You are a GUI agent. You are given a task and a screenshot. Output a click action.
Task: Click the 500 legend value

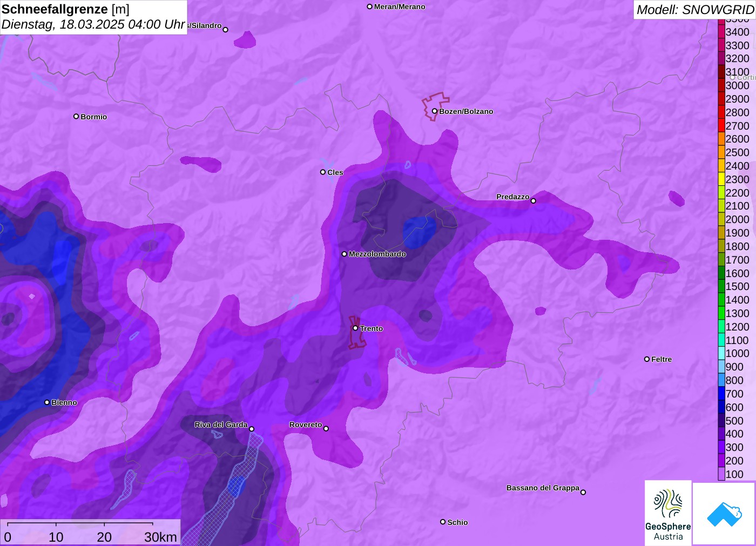tap(734, 421)
